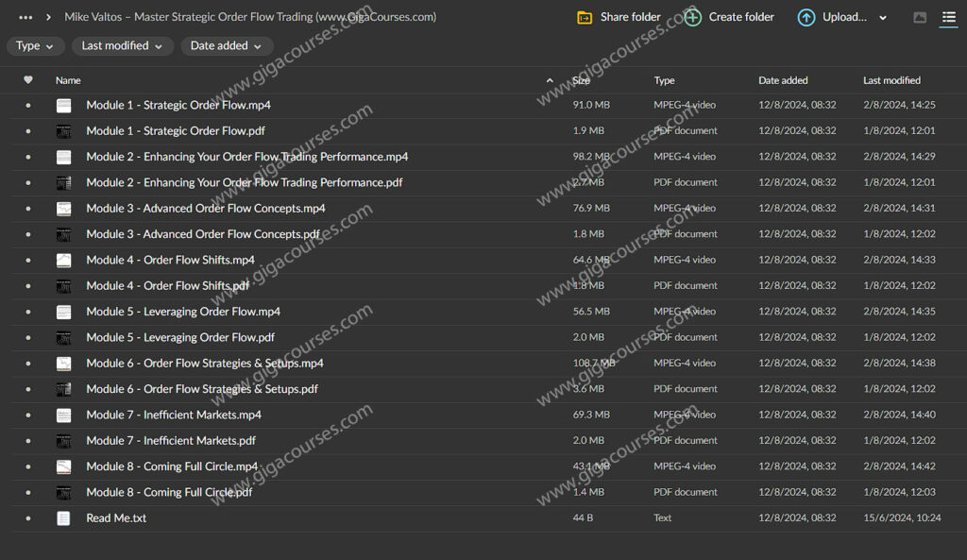
Task: Open the Date added filter
Action: pyautogui.click(x=227, y=45)
